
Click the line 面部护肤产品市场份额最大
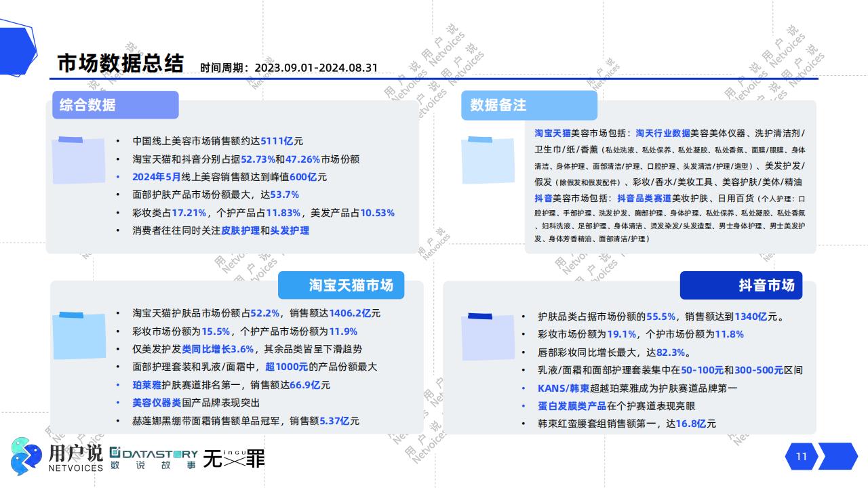(216, 195)
